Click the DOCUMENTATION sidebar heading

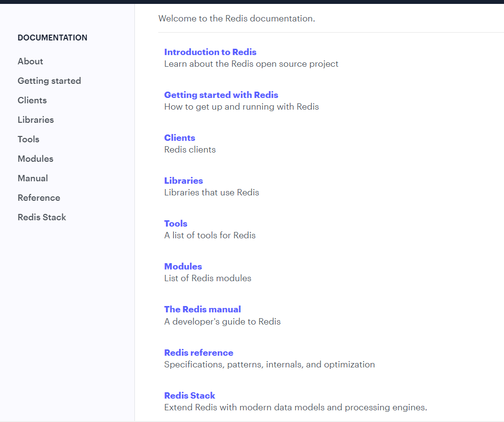53,38
